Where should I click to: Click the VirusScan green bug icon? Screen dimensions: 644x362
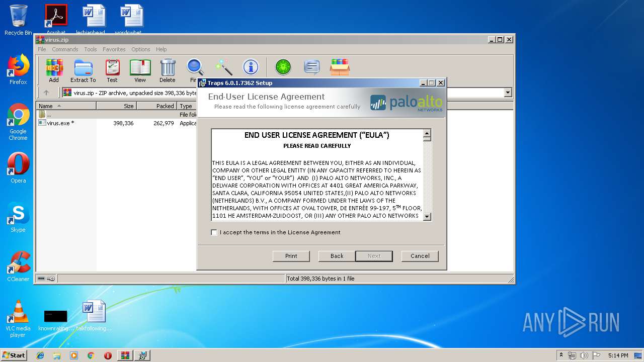click(283, 67)
